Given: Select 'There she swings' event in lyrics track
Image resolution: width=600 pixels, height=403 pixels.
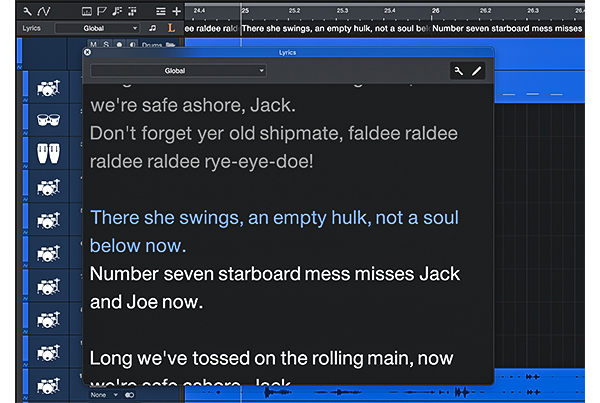Looking at the screenshot, I should point(335,28).
